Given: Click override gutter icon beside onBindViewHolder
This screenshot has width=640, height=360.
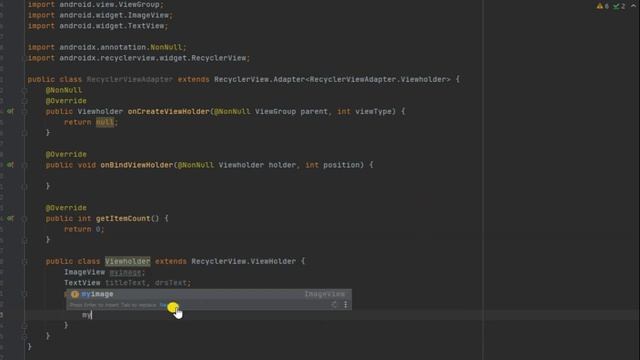Looking at the screenshot, I should tap(10, 165).
